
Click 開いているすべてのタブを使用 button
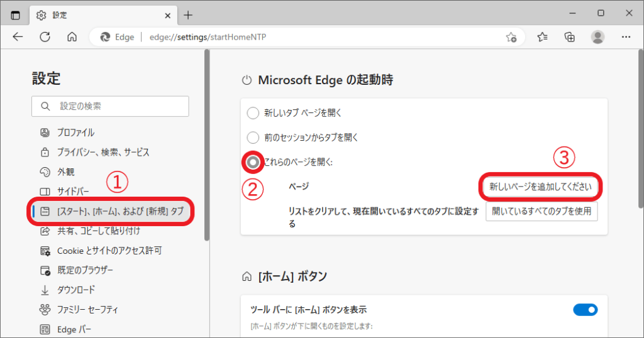tap(541, 211)
